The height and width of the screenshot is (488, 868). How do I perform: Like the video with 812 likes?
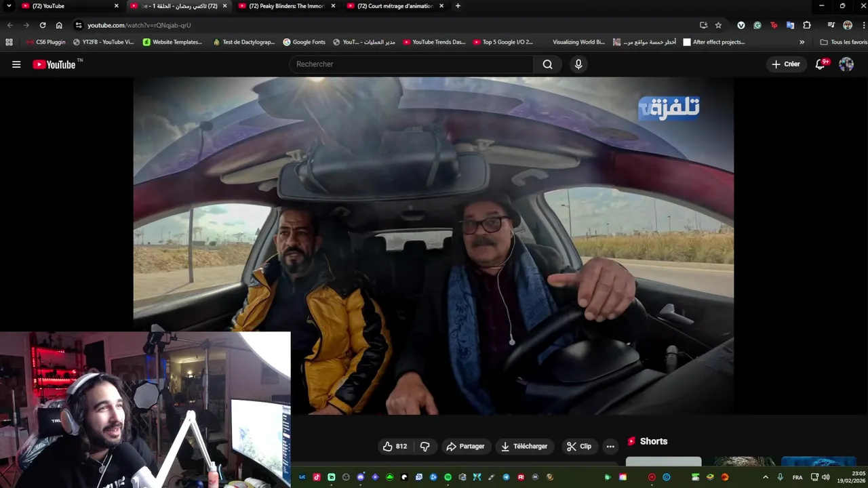point(395,446)
